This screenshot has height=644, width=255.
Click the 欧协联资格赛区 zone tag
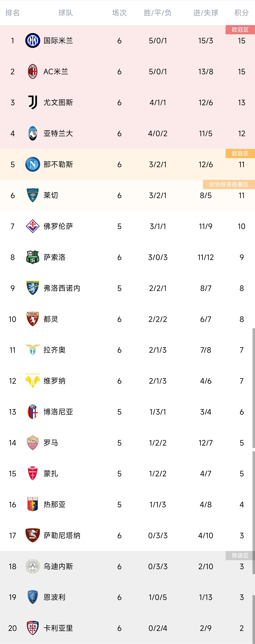[229, 184]
